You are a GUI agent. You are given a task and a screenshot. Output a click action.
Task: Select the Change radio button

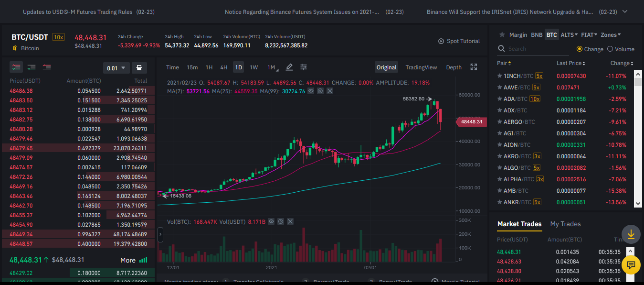(580, 49)
